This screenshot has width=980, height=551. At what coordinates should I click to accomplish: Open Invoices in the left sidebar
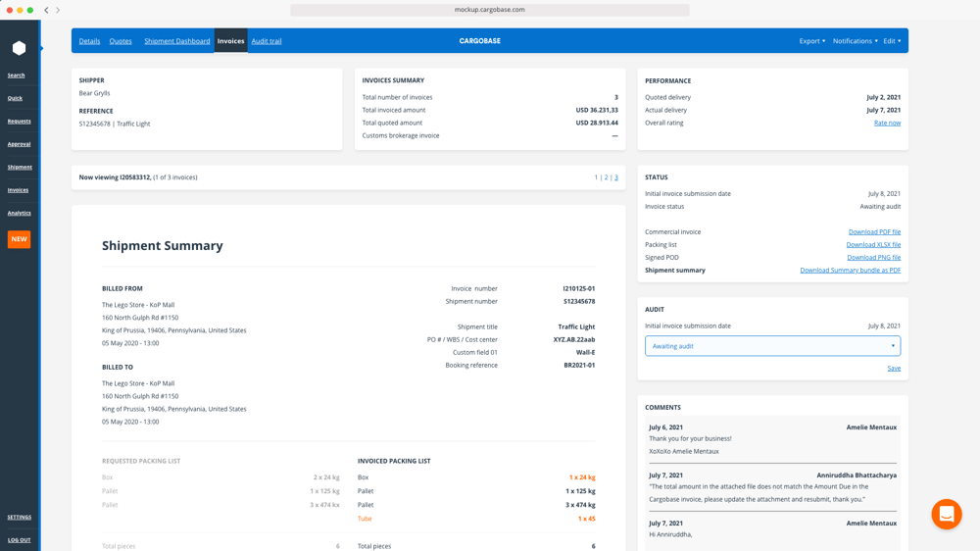[18, 190]
